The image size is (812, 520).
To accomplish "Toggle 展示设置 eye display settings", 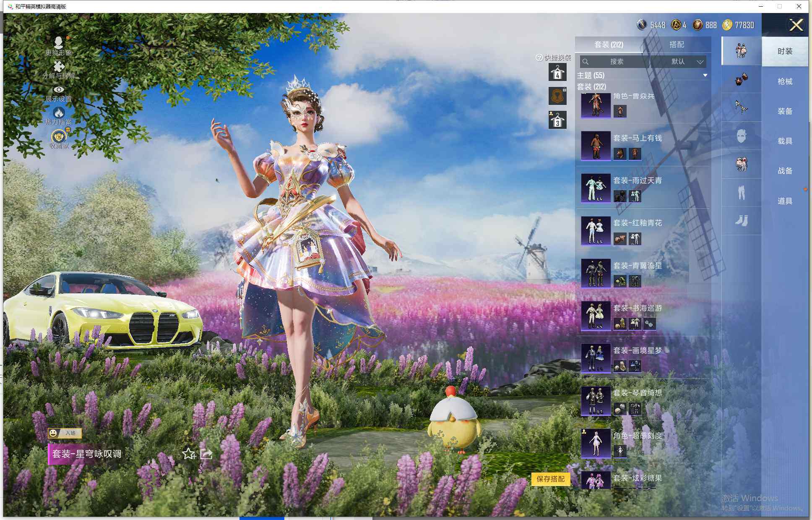I will coord(58,89).
